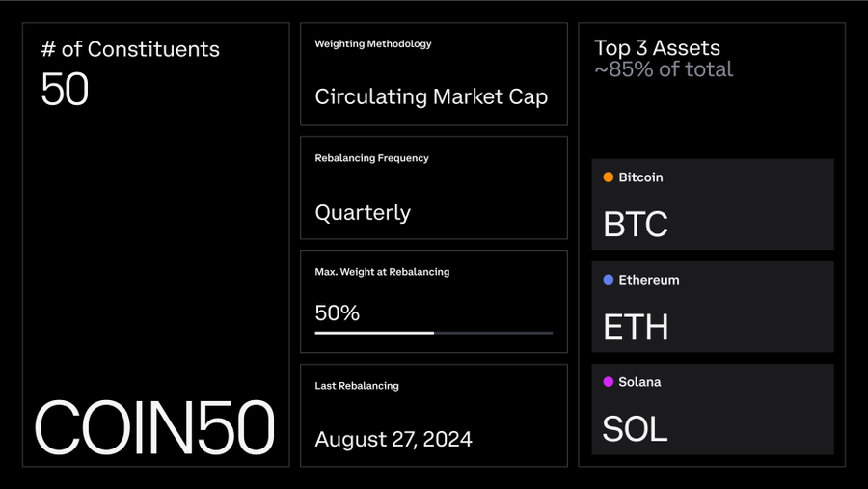The width and height of the screenshot is (868, 489).
Task: Click the magenta Solana dot icon
Action: point(608,382)
